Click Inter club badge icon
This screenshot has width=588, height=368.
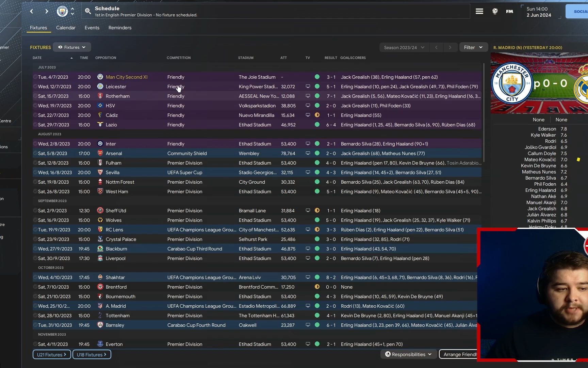(x=100, y=144)
